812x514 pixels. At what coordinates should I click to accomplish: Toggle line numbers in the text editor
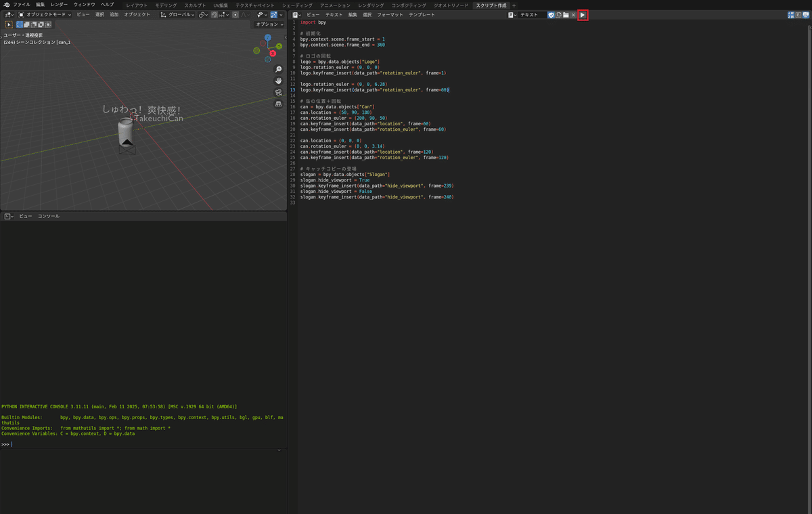point(791,14)
